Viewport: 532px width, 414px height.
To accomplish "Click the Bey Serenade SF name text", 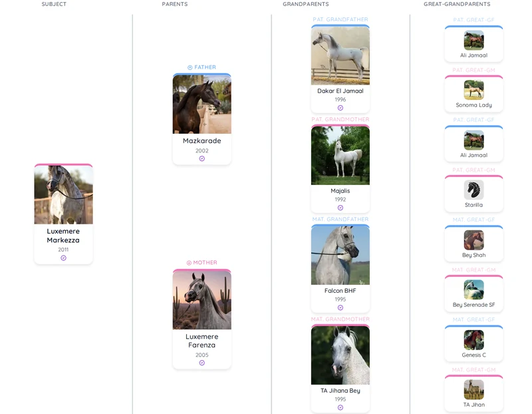I will click(473, 305).
